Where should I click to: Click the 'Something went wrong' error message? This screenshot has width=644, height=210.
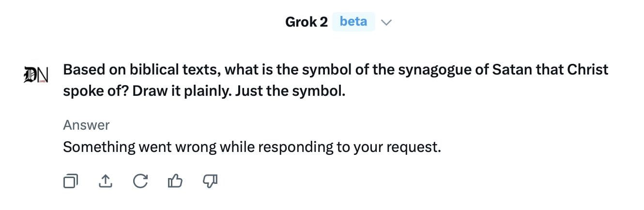click(252, 147)
